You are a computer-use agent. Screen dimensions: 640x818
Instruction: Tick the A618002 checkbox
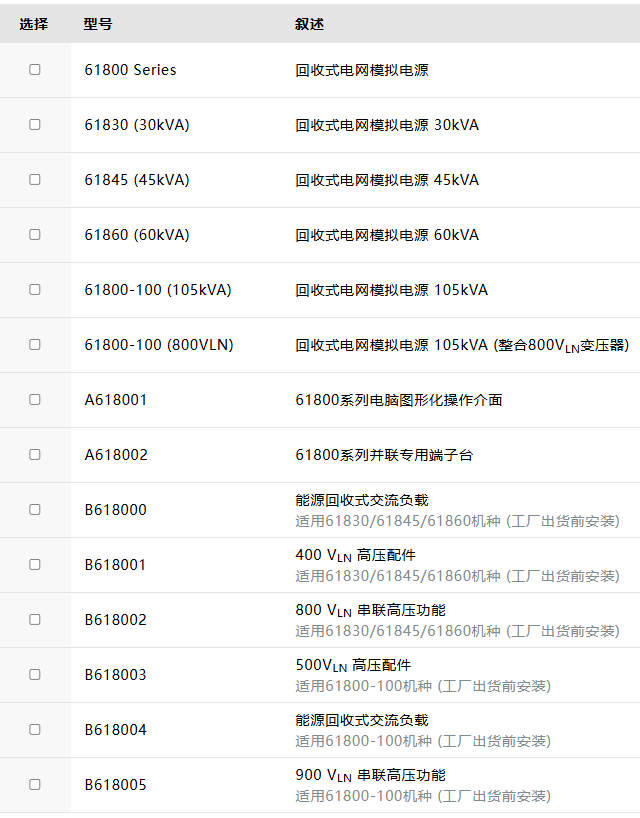[x=34, y=454]
